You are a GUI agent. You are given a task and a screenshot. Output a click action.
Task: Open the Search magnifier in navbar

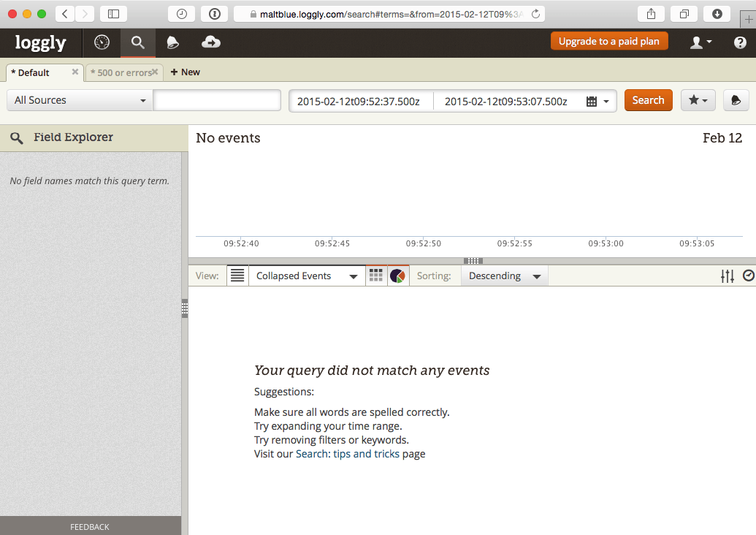[x=138, y=42]
